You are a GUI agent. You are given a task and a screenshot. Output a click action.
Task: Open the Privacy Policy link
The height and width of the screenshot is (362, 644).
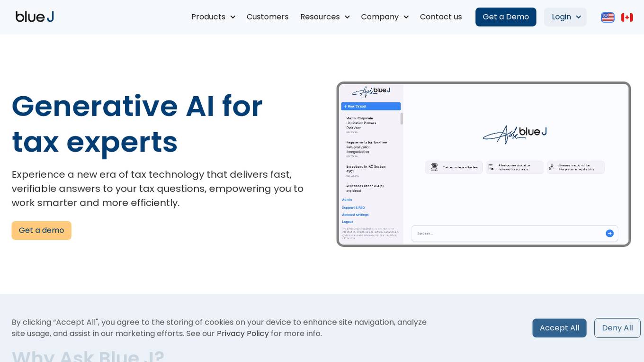(x=242, y=334)
